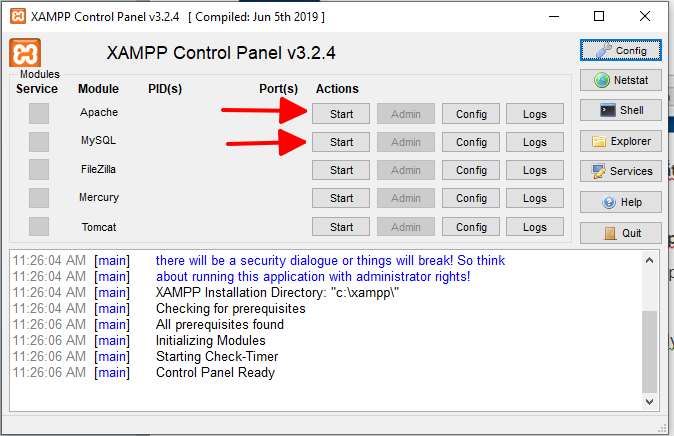This screenshot has height=436, width=674.
Task: Open the Apache Admin button
Action: point(406,114)
